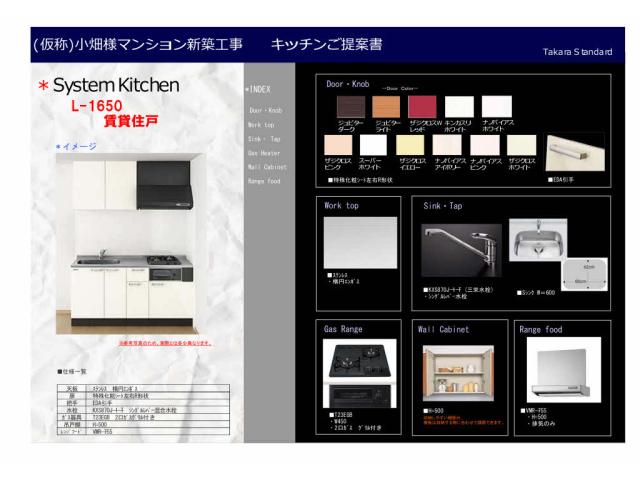Open the wall cabinet interior photo
The width and height of the screenshot is (640, 480).
tap(458, 373)
